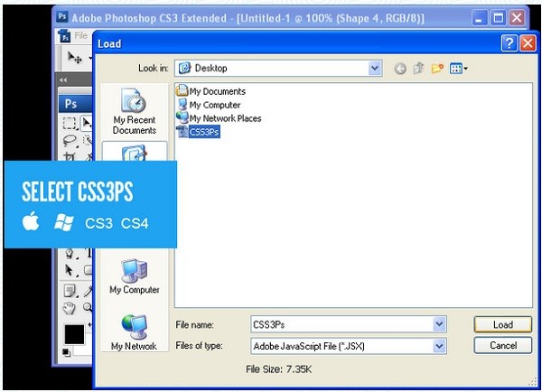Open My Recent Documents in places bar
Viewport: 542px width, 392px height.
(135, 111)
